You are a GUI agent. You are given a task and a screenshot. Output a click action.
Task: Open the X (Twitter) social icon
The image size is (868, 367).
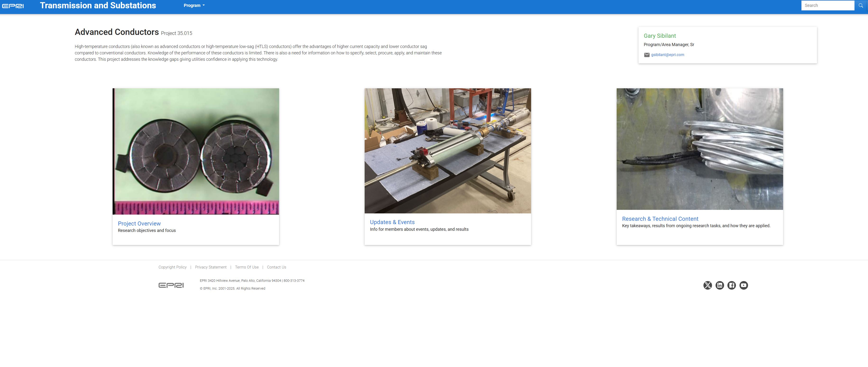tap(707, 285)
